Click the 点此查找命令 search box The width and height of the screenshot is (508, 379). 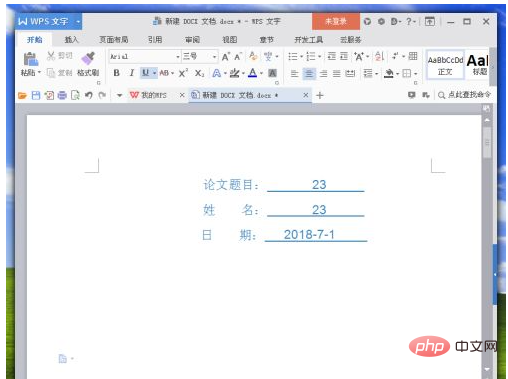(464, 95)
